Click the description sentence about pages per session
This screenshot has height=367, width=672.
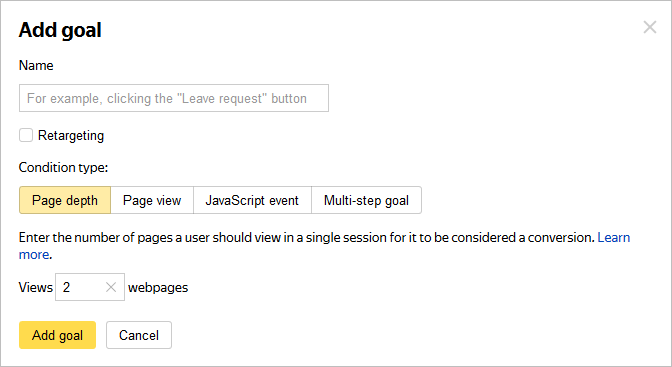coord(306,237)
